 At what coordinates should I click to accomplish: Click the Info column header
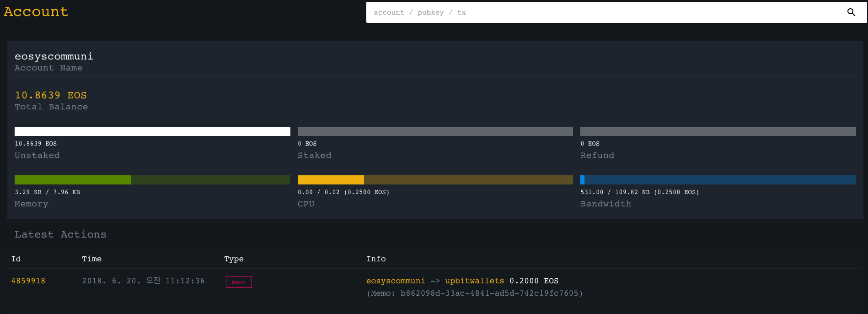coord(376,259)
